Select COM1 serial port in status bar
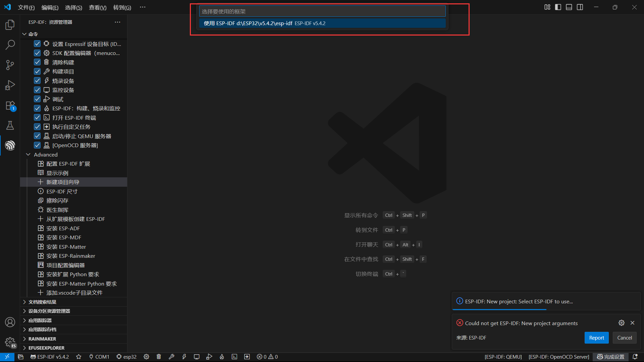The height and width of the screenshot is (362, 644). (99, 357)
